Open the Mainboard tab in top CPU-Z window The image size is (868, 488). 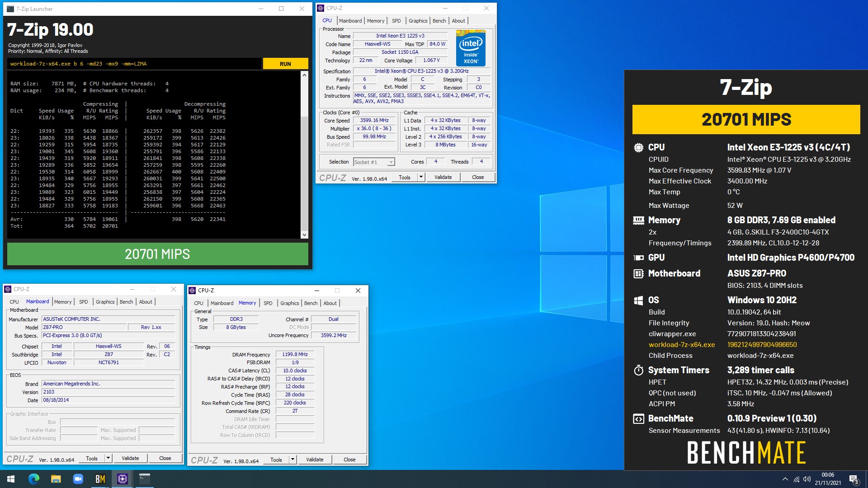350,21
